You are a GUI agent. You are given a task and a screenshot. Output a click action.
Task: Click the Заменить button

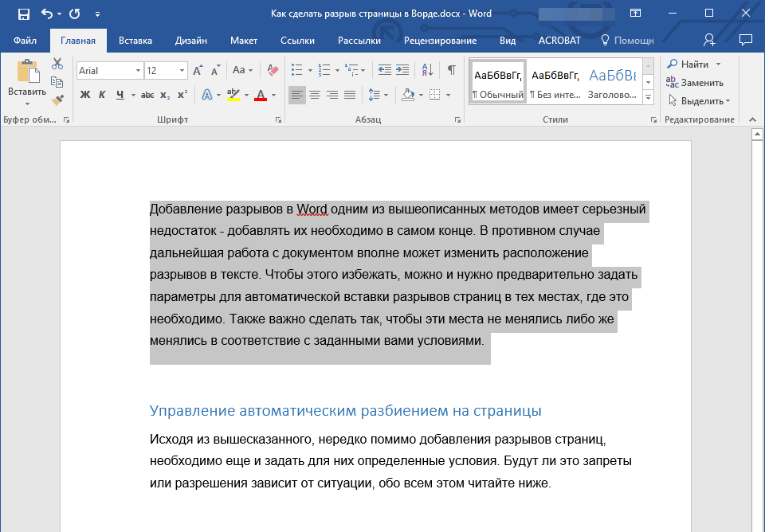click(x=695, y=82)
